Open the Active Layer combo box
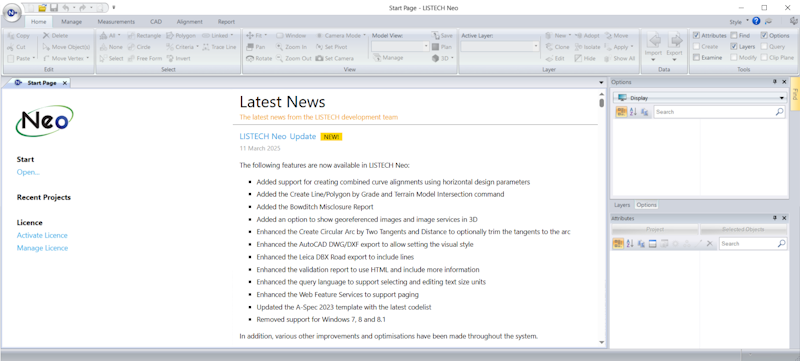Screen dimensions: 800x361 (500, 46)
